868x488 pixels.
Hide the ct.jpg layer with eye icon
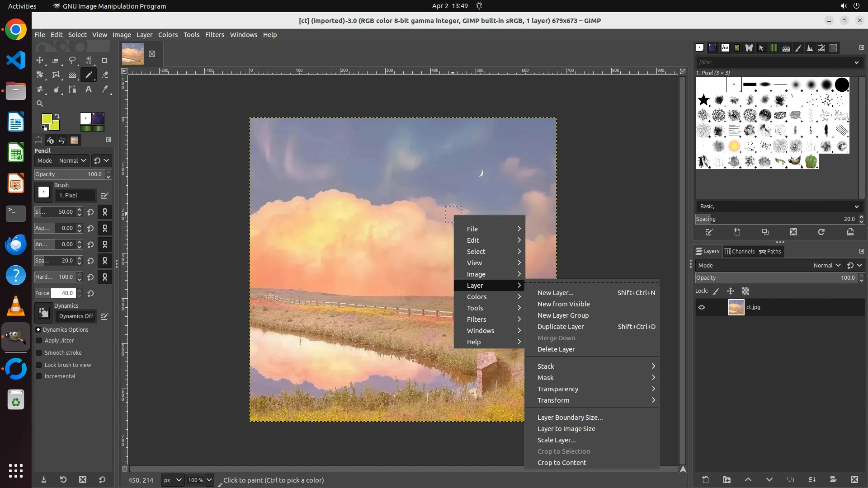(702, 307)
